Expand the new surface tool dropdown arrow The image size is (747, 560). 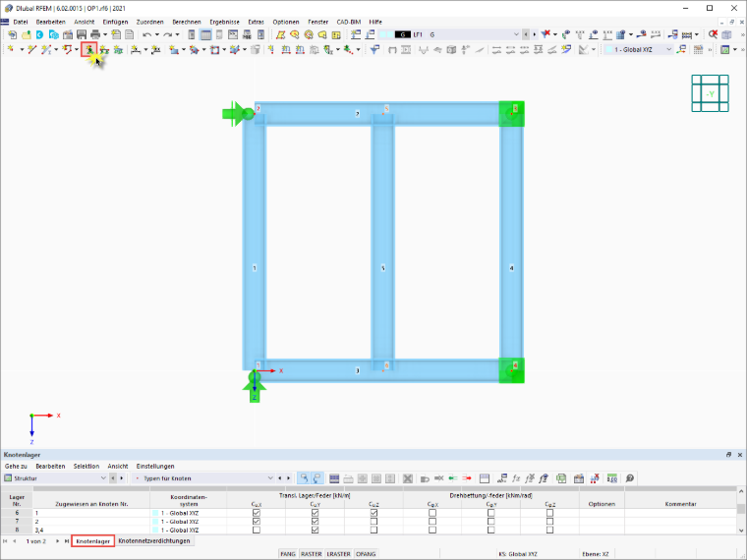tap(184, 49)
